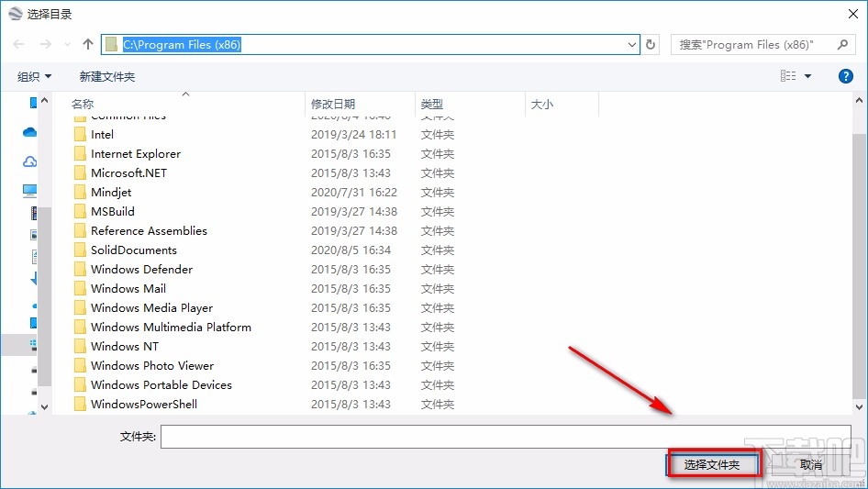Screen dimensions: 868x489
Task: Click the 2019/3/24 18:11 date of Intel
Action: pos(353,135)
